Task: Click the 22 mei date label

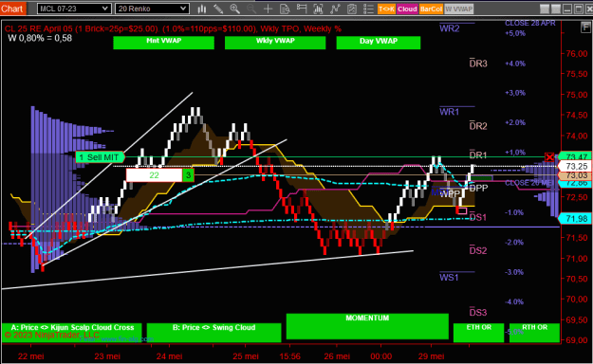Action: [x=31, y=356]
